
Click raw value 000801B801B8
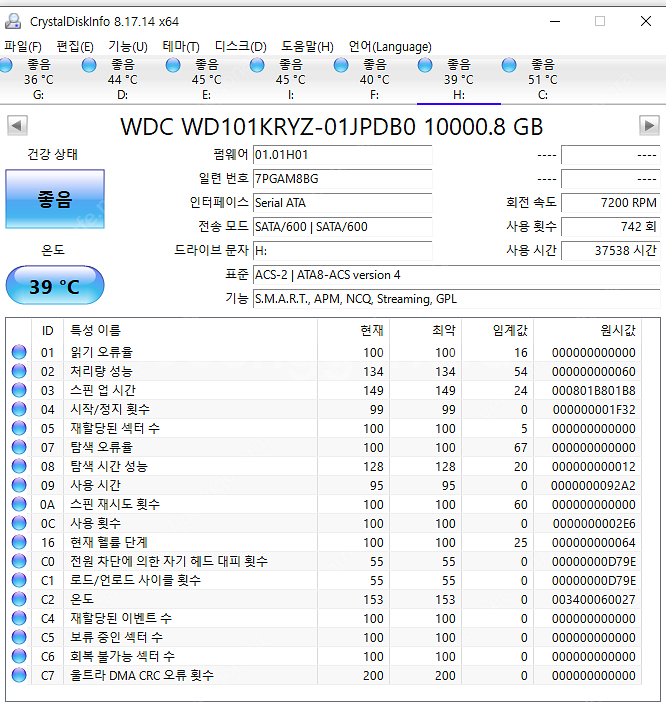[x=593, y=391]
